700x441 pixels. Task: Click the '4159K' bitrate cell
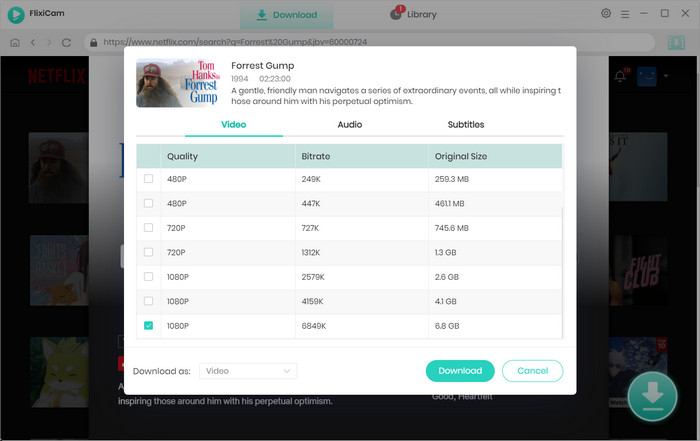point(312,301)
